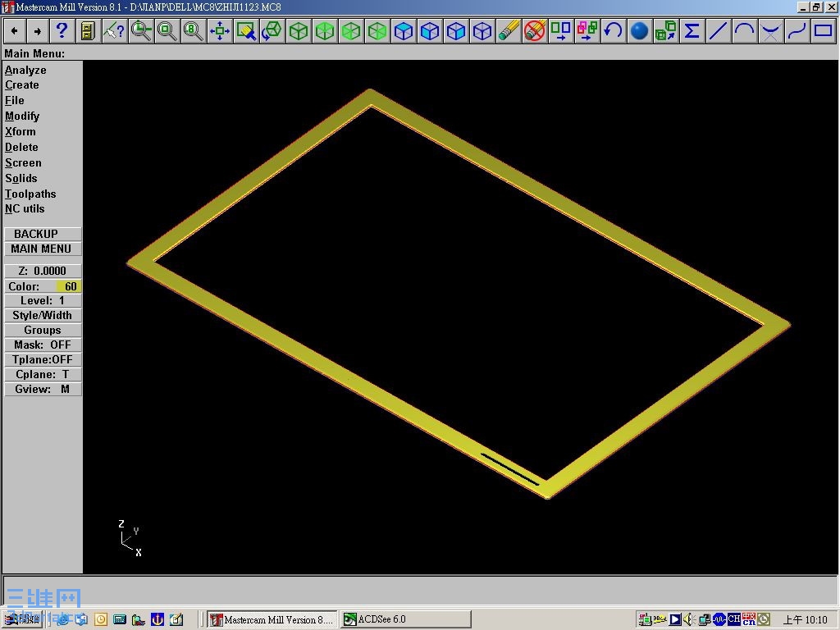Click the Cplane: T button
The height and width of the screenshot is (630, 840).
tap(43, 374)
